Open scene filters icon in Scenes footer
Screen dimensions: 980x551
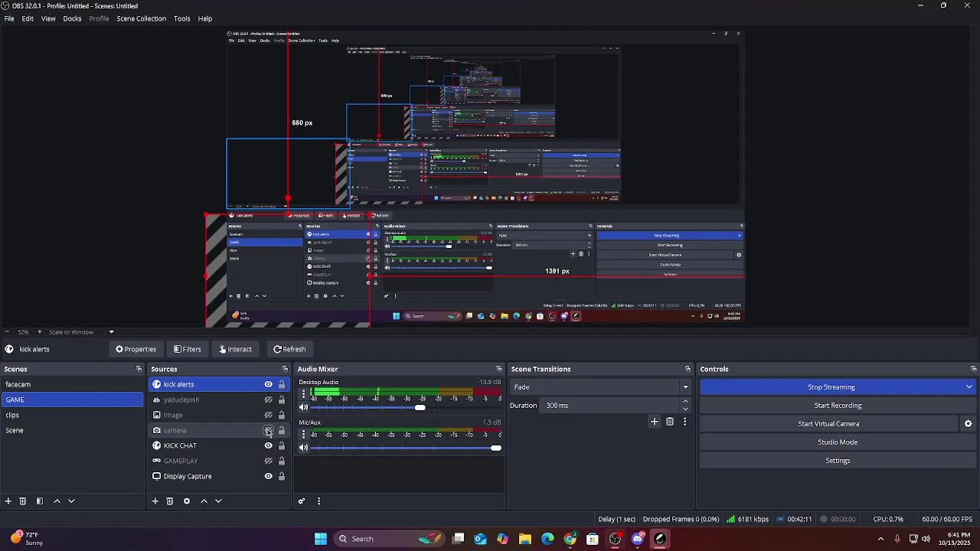tap(40, 501)
